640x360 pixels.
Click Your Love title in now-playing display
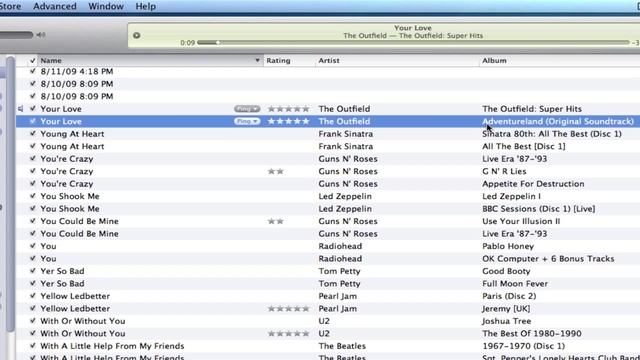coord(413,28)
